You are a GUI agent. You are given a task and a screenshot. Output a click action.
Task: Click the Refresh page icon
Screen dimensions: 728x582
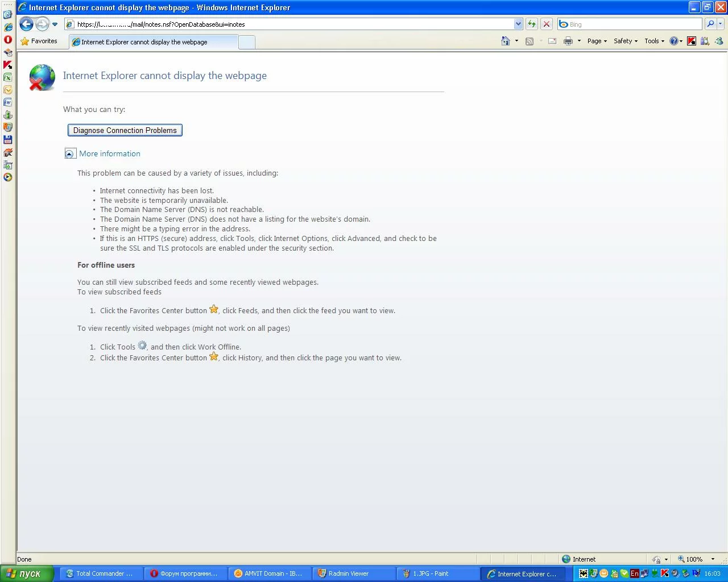[531, 24]
